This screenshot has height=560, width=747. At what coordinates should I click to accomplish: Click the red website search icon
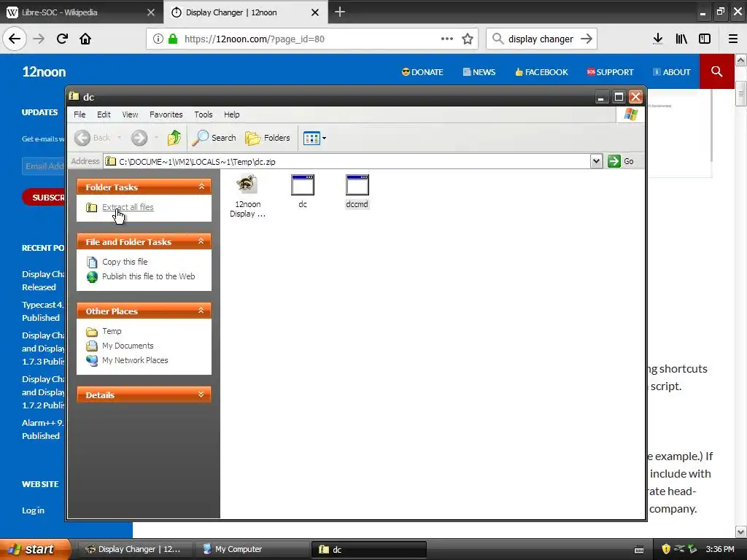tap(716, 71)
